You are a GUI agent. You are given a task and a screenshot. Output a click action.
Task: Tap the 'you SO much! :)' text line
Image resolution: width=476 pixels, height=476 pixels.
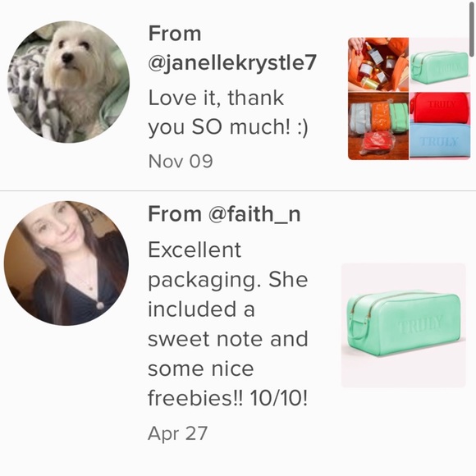tap(228, 127)
